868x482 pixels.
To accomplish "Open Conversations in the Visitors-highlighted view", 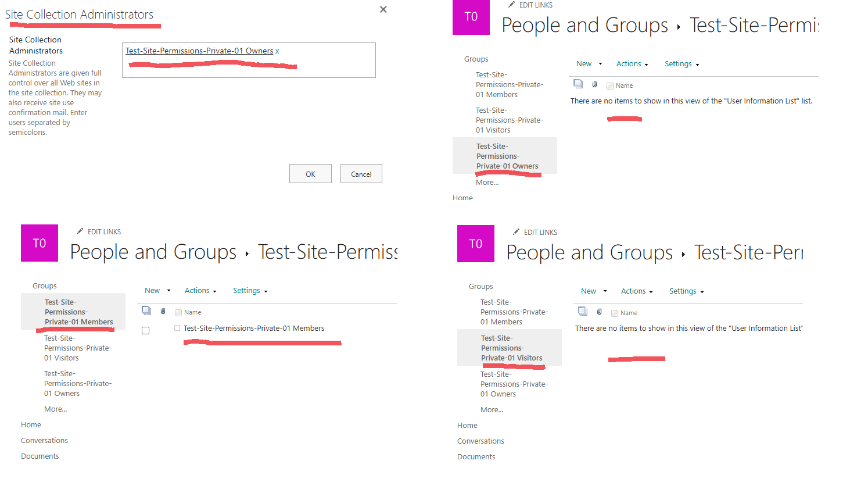I will (x=480, y=441).
